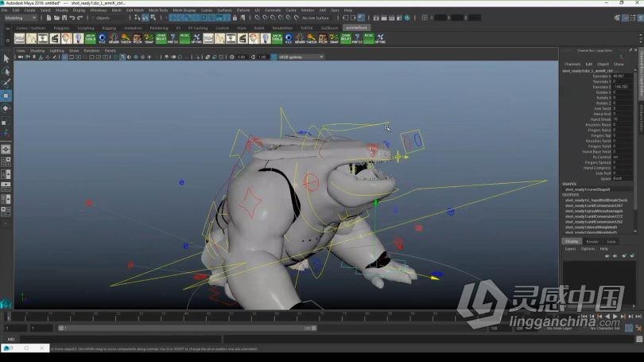Switch to the Rigging shelf tab
The height and width of the screenshot is (362, 644).
109,28
